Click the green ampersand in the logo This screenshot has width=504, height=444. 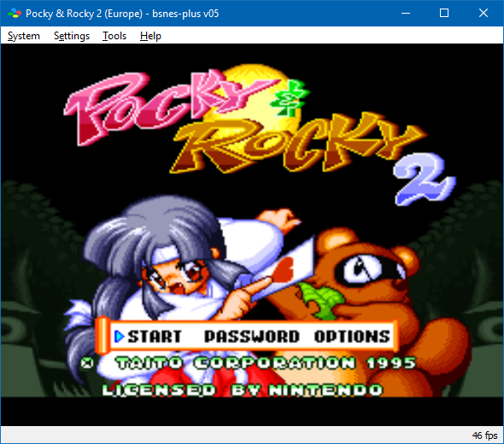(x=289, y=97)
